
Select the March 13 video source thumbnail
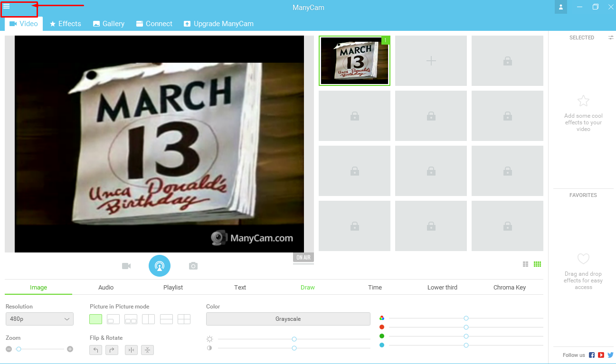(x=354, y=61)
